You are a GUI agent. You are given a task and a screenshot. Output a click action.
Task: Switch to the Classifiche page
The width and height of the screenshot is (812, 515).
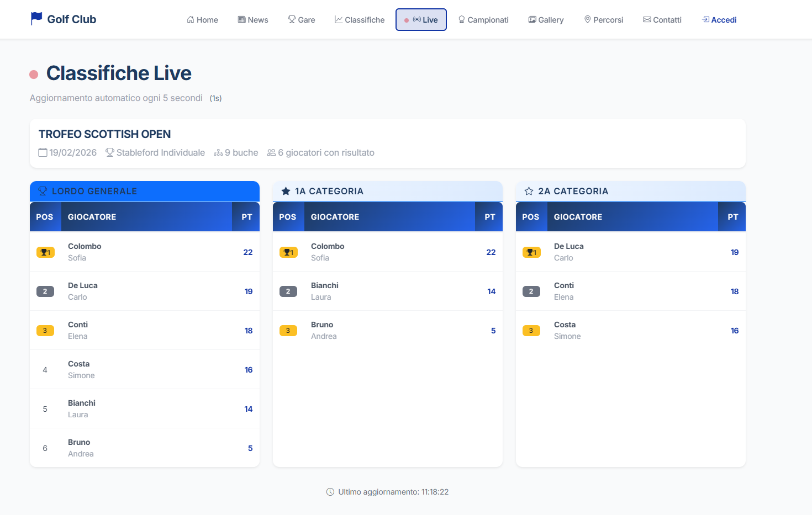[360, 20]
